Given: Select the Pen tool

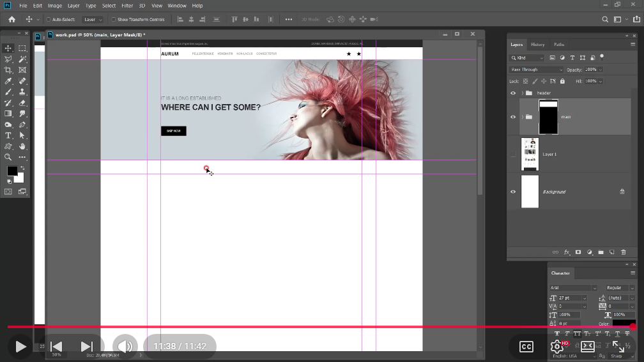Looking at the screenshot, I should [22, 124].
